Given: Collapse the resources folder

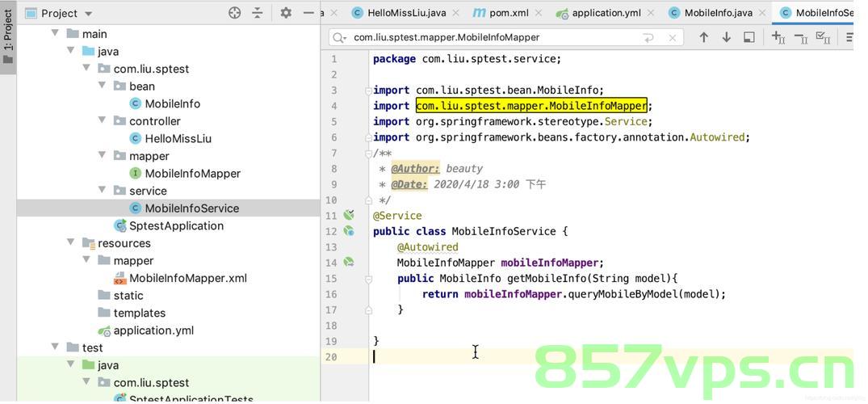Looking at the screenshot, I should click(x=70, y=242).
